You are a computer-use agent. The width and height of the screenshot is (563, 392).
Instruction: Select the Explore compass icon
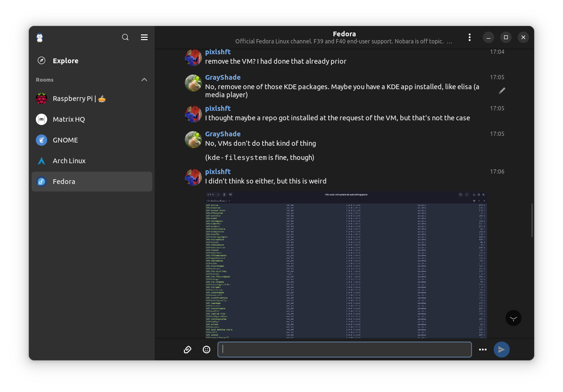pyautogui.click(x=41, y=60)
